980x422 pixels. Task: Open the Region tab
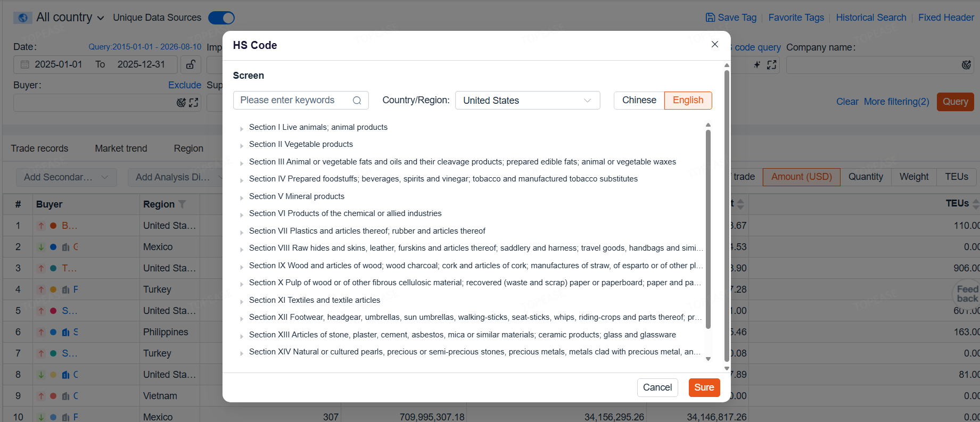188,148
